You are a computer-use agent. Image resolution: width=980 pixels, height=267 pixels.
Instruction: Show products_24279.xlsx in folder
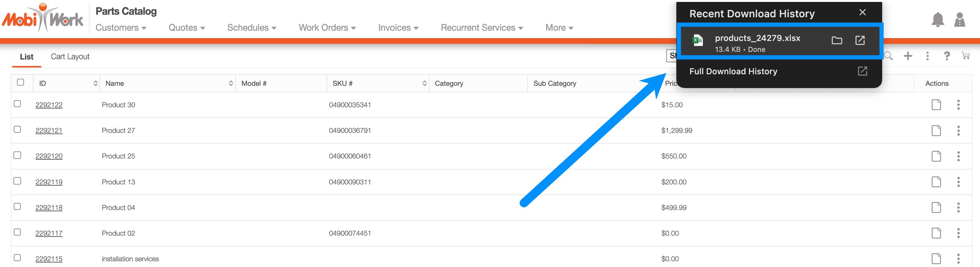point(837,41)
